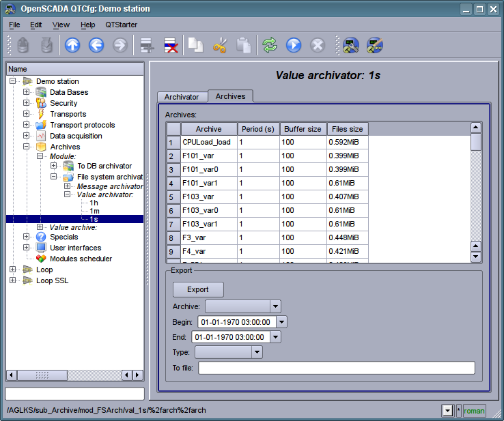Refresh page with green arrows icon
This screenshot has width=504, height=421.
[270, 45]
